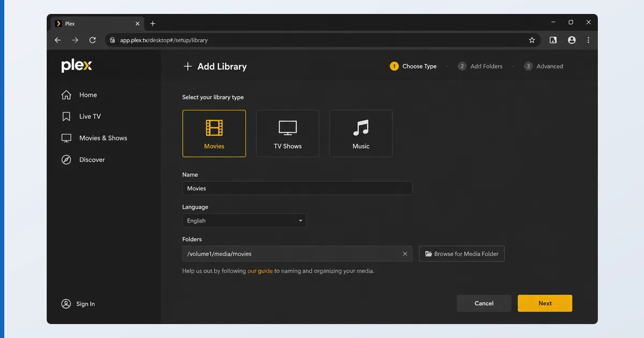Bookmark this page with star icon
This screenshot has width=644, height=338.
click(x=532, y=40)
